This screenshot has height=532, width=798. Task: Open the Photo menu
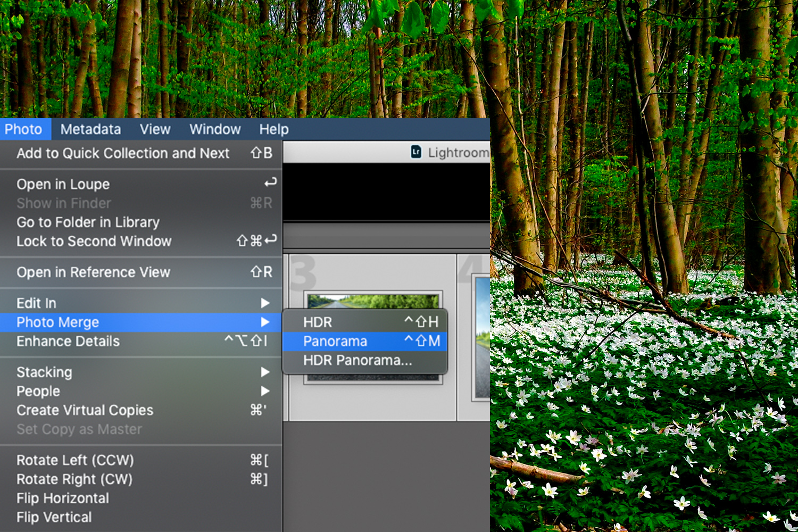click(x=24, y=129)
